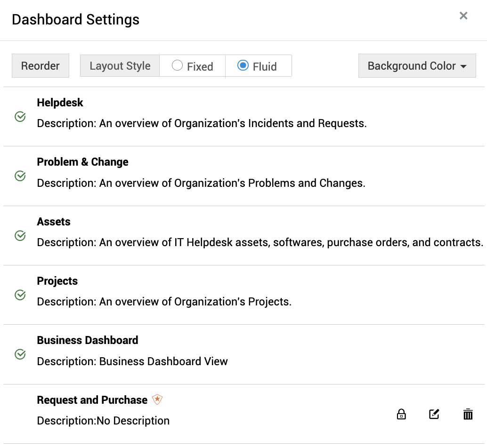487x448 pixels.
Task: Click the Reorder button
Action: click(41, 66)
